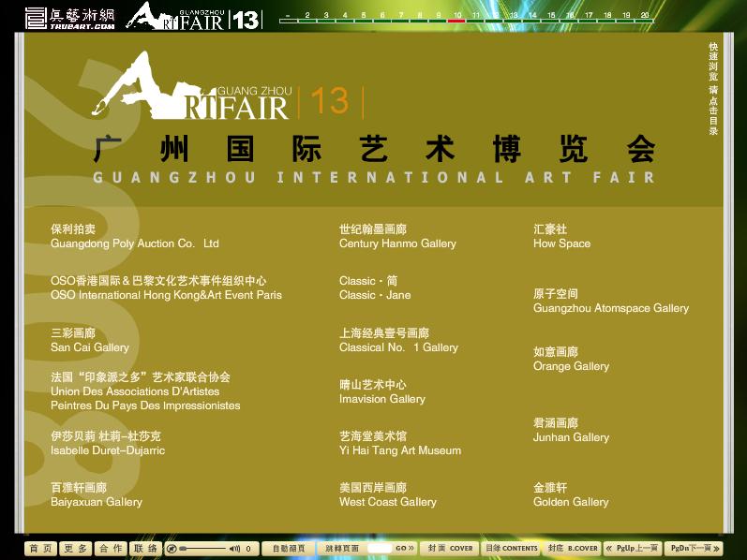The width and height of the screenshot is (747, 560).
Task: Jump to page 20 marker
Action: [x=645, y=18]
